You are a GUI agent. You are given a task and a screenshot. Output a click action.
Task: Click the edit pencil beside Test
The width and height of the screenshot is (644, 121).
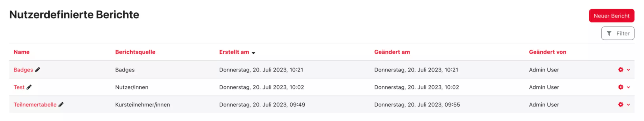[29, 87]
